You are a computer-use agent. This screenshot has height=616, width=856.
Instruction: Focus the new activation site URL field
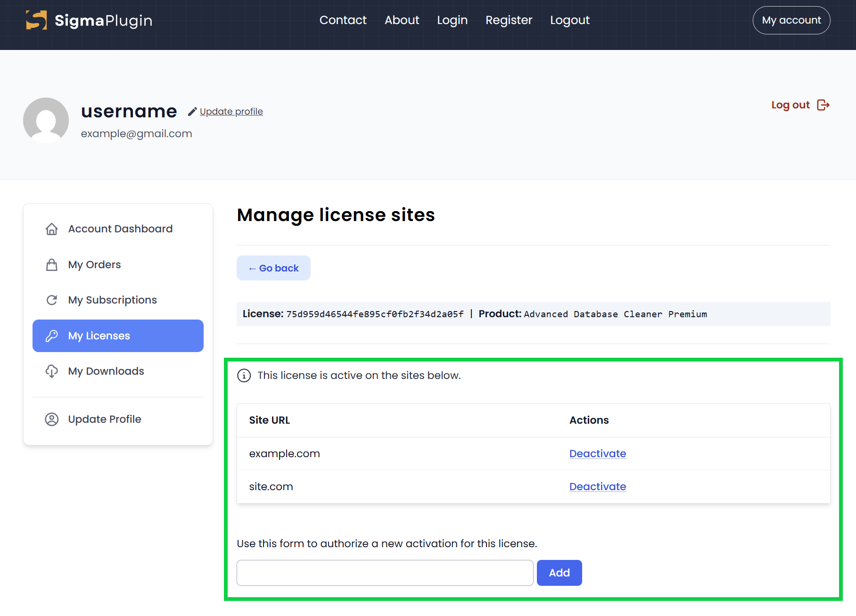click(385, 573)
